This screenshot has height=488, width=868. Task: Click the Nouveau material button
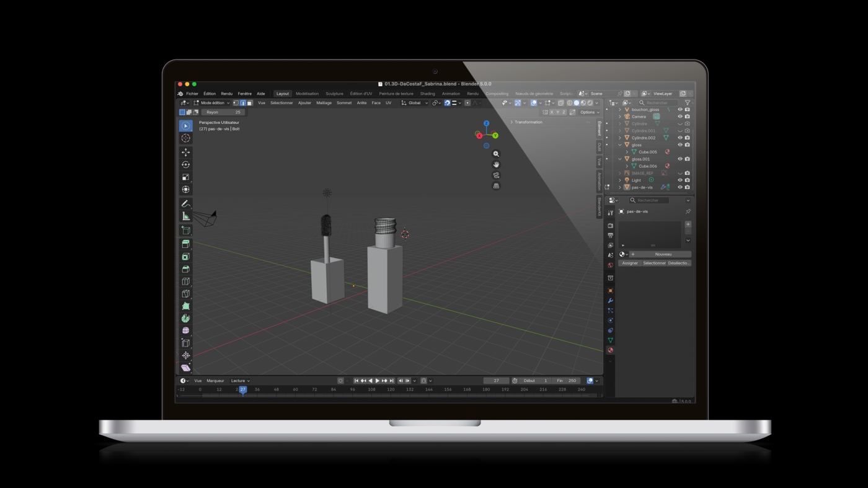663,254
